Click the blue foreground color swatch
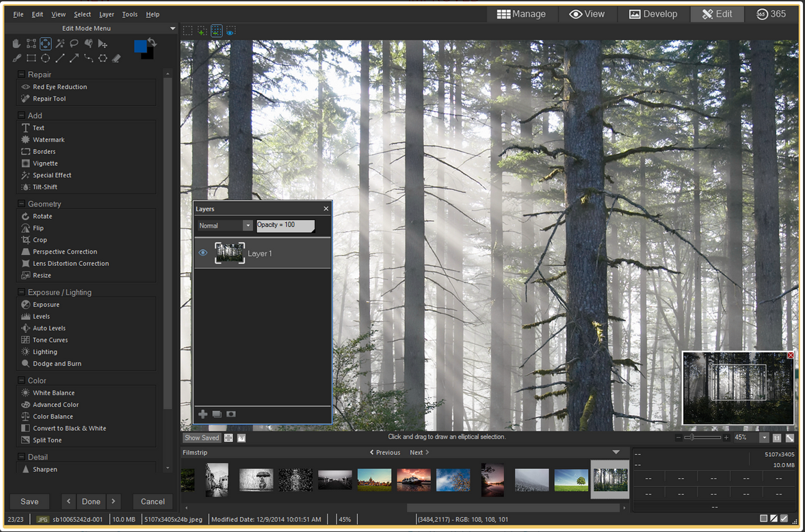This screenshot has height=532, width=805. pos(140,46)
